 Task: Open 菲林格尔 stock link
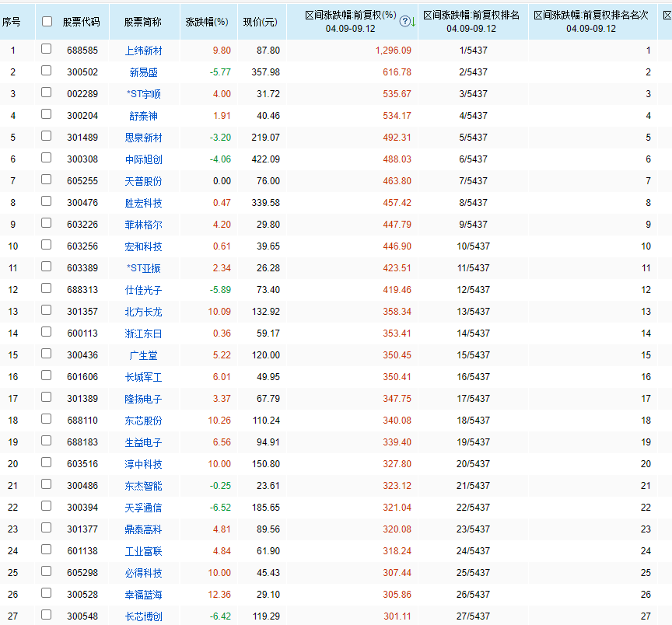point(144,225)
